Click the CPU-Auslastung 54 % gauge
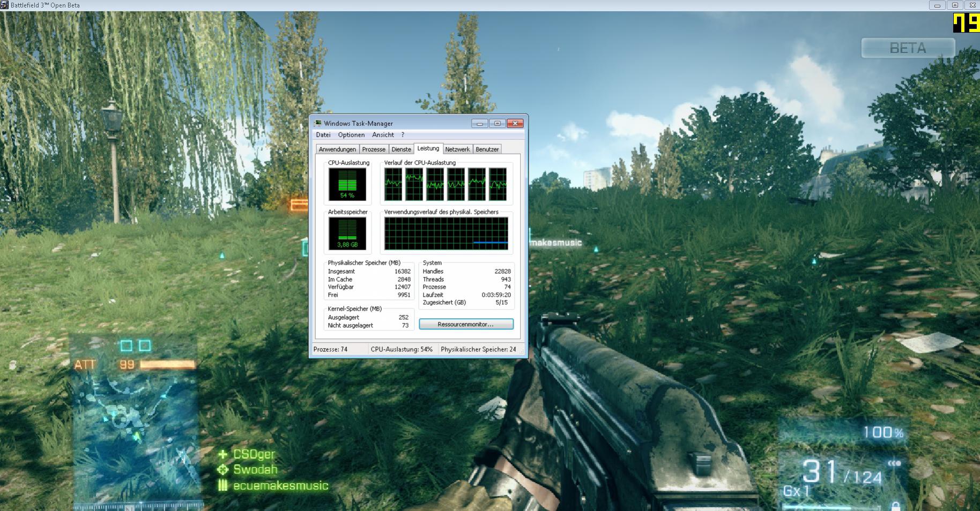 coord(347,184)
